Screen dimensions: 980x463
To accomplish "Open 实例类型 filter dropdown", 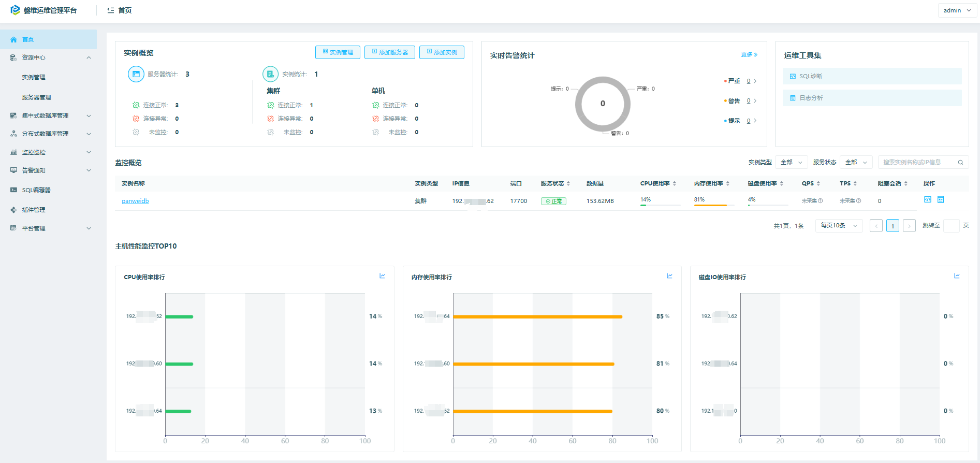I will click(x=792, y=162).
